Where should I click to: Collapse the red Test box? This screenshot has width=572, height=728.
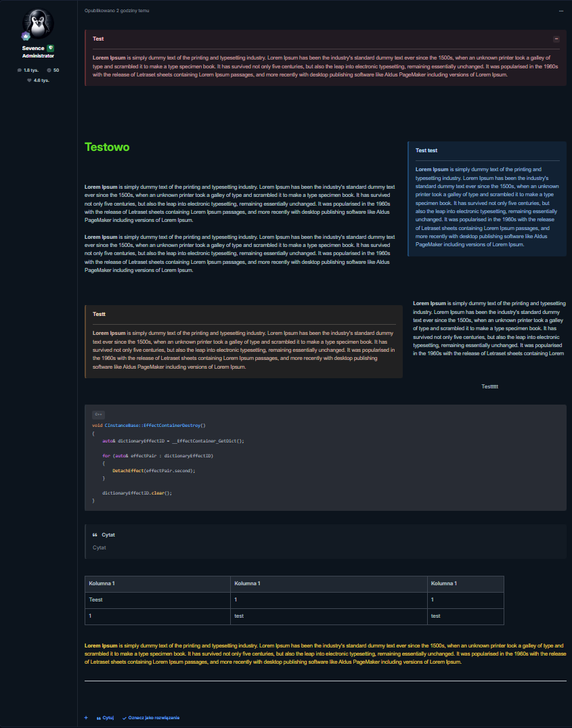[556, 39]
